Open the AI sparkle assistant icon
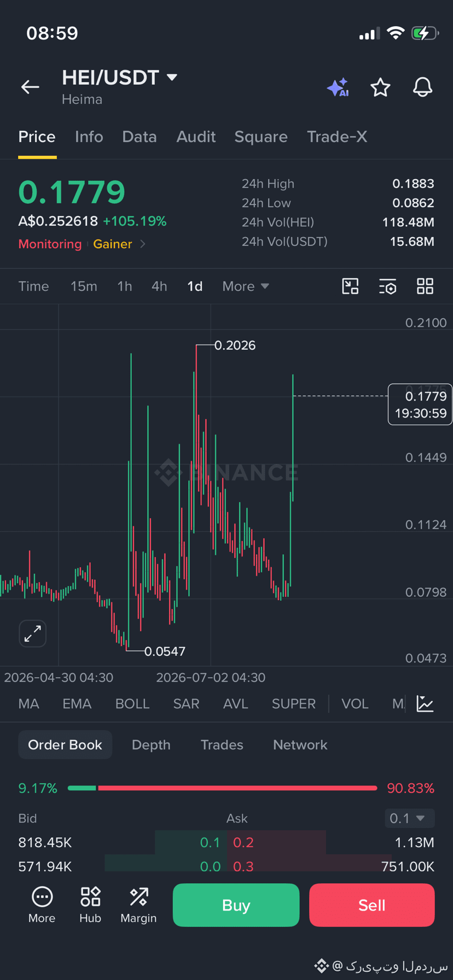The image size is (453, 980). click(338, 87)
